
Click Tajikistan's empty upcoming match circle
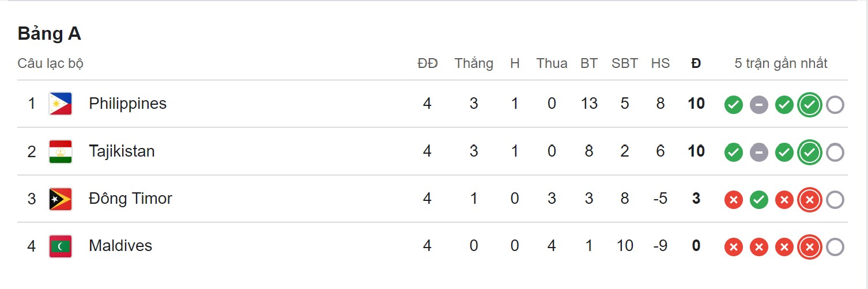pos(835,153)
